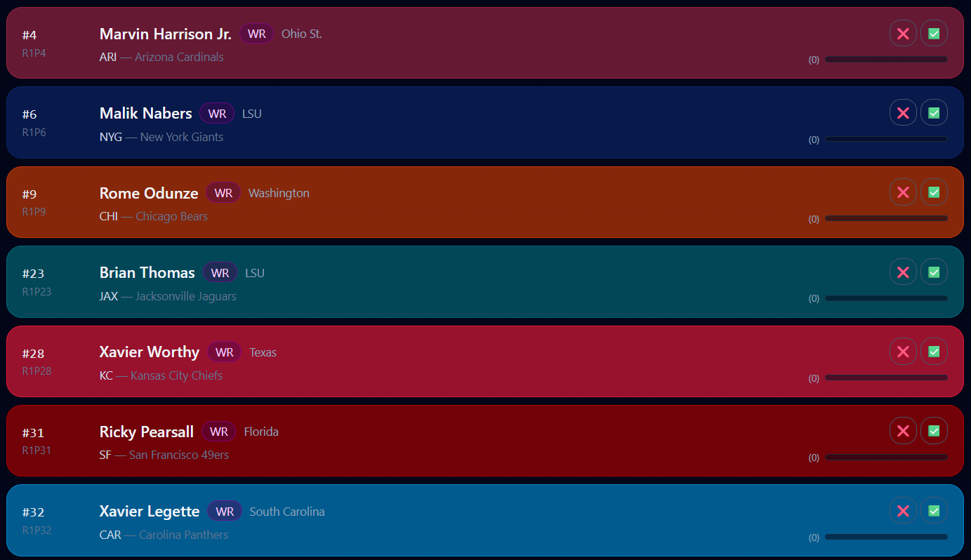
Task: Tick the green checkmark for Rome Odunze
Action: tap(934, 192)
